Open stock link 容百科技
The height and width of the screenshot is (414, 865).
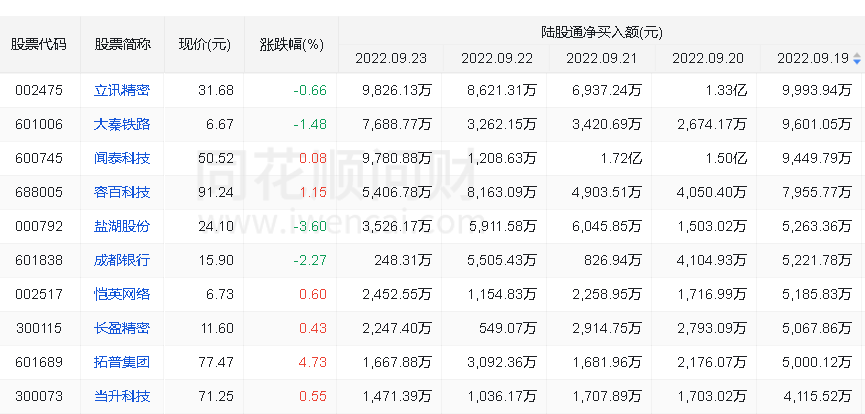tap(122, 192)
